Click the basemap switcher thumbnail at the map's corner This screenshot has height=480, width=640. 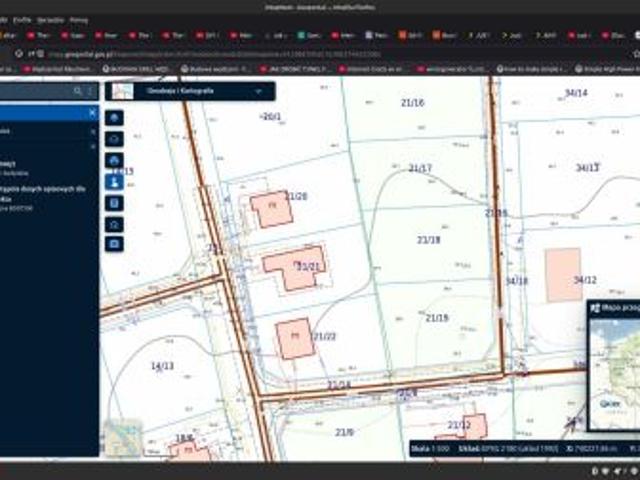point(123,438)
